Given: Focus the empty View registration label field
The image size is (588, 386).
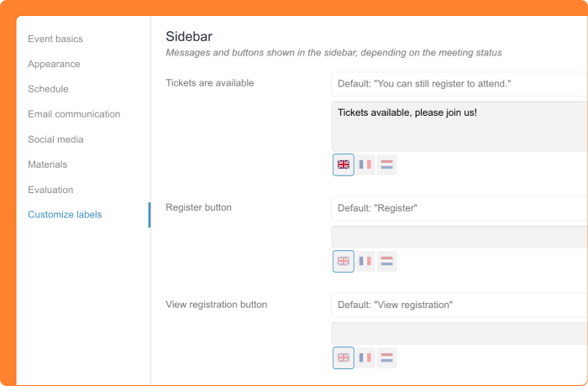Looking at the screenshot, I should (459, 332).
